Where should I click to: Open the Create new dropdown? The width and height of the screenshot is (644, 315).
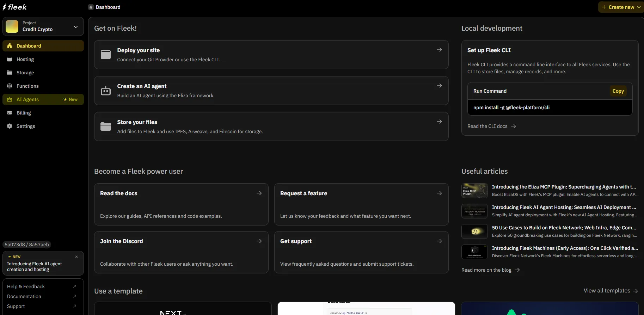pyautogui.click(x=621, y=7)
